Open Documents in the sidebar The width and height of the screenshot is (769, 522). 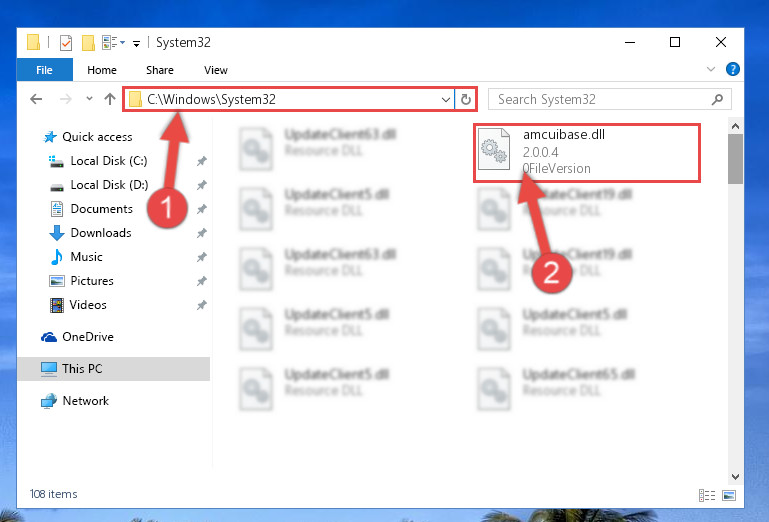pyautogui.click(x=102, y=209)
